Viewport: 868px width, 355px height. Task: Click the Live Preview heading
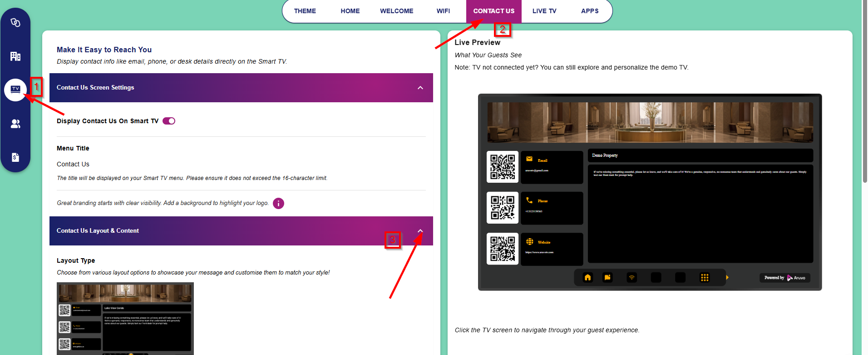click(478, 42)
